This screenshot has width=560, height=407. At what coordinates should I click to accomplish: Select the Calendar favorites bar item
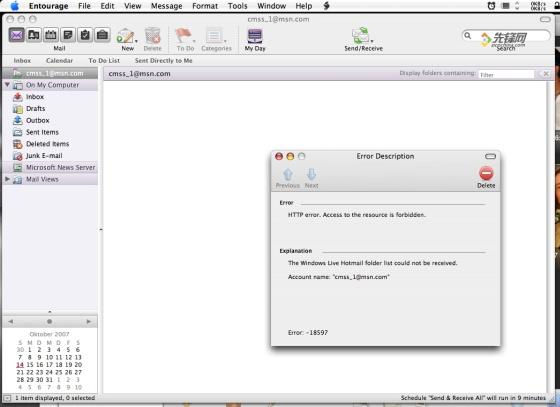(59, 61)
